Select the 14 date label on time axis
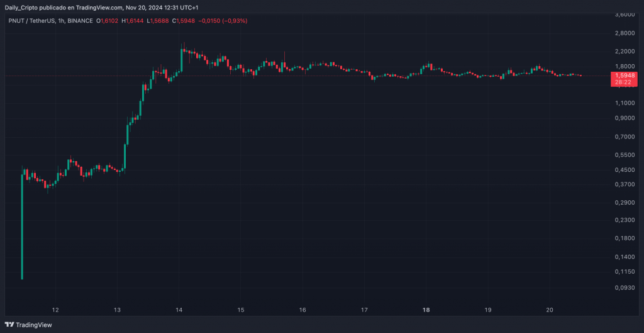Image resolution: width=644 pixels, height=333 pixels. pyautogui.click(x=179, y=310)
